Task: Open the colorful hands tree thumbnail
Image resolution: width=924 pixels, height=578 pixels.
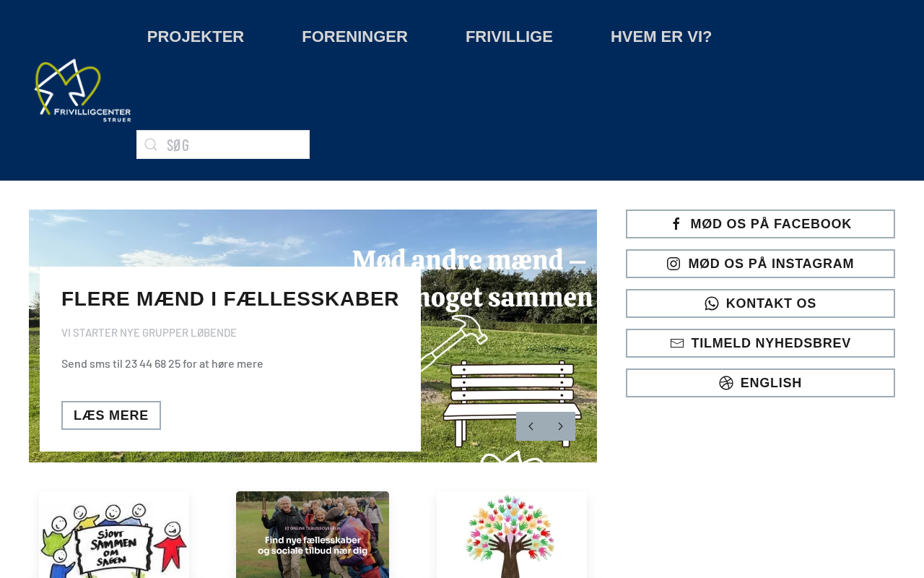Action: (x=512, y=535)
